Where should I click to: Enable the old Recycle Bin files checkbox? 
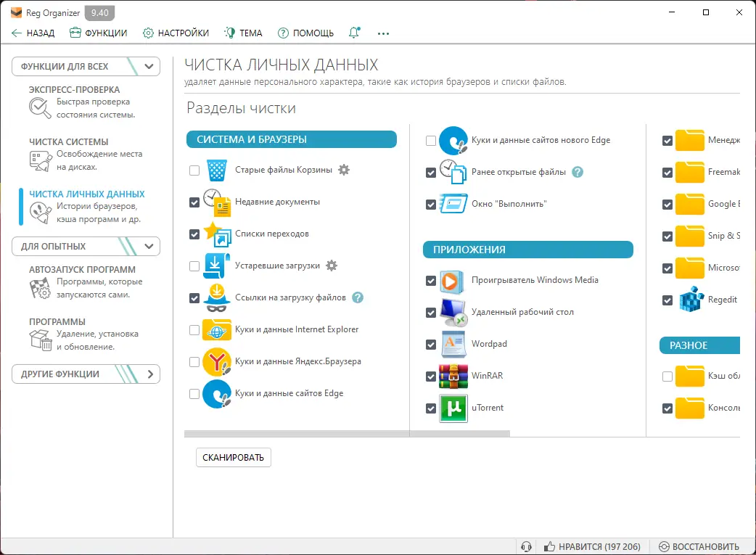point(194,170)
